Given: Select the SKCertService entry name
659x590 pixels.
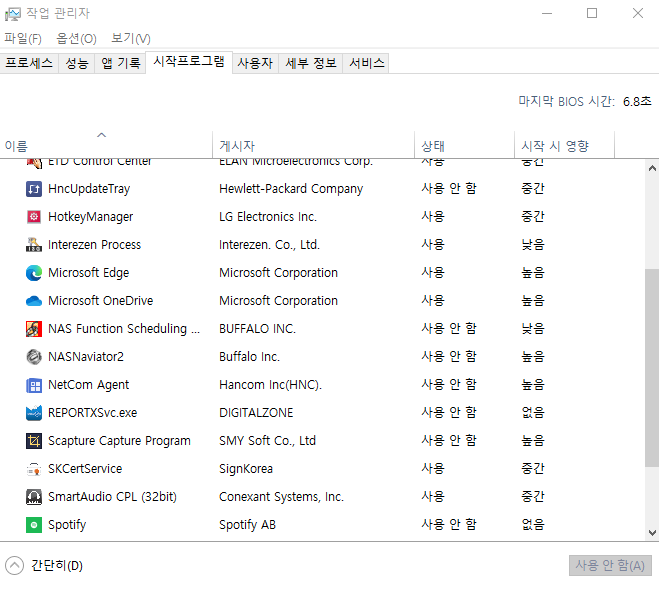Looking at the screenshot, I should [85, 469].
